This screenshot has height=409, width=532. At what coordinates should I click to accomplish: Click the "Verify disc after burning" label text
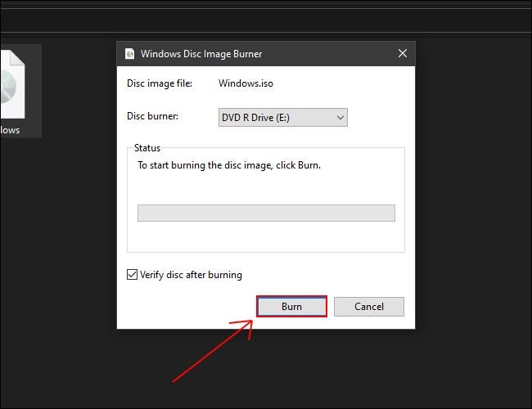click(x=191, y=275)
